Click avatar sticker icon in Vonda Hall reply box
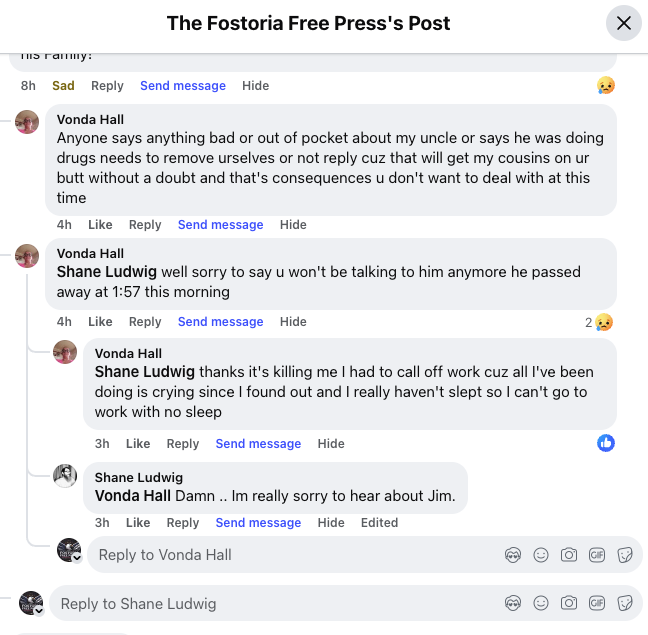This screenshot has height=635, width=648. point(513,554)
